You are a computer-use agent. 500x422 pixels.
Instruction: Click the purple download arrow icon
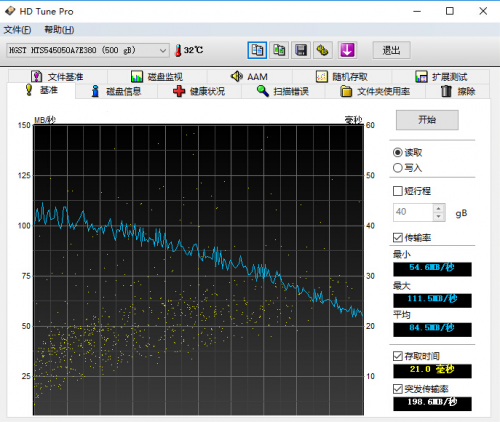tap(347, 50)
